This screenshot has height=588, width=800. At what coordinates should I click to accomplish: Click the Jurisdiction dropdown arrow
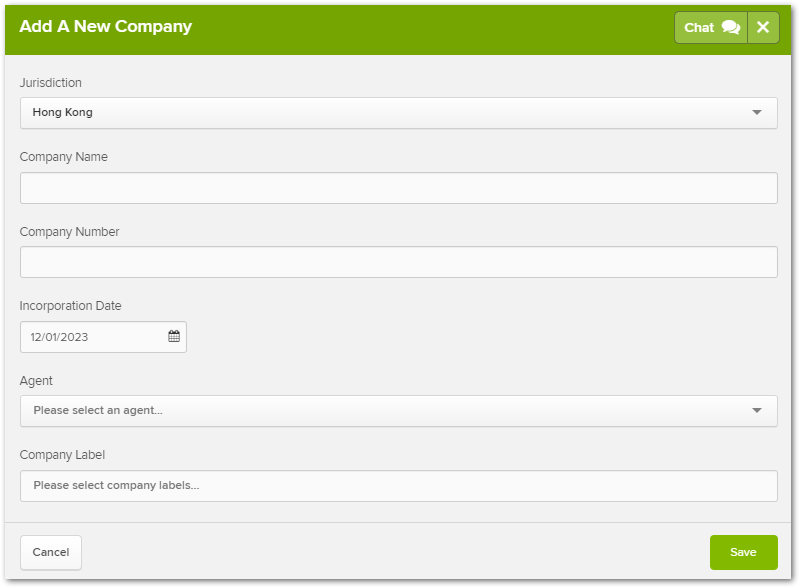coord(757,113)
